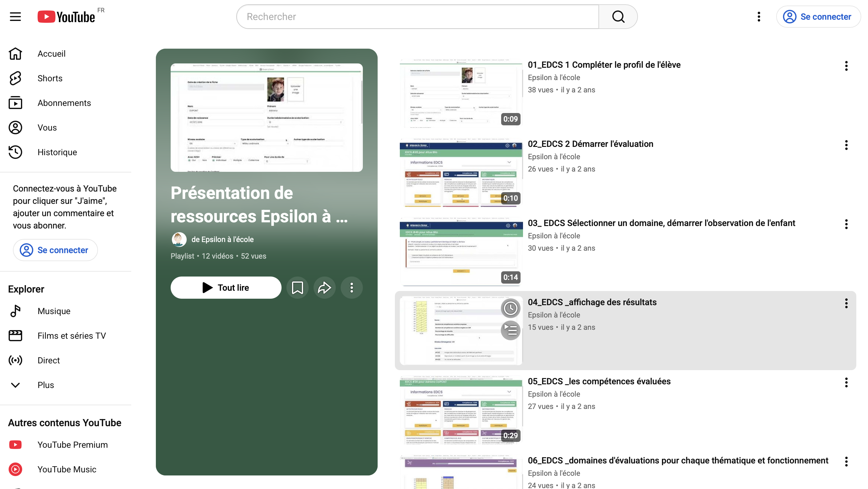Share the playlist using the arrow icon

[324, 288]
